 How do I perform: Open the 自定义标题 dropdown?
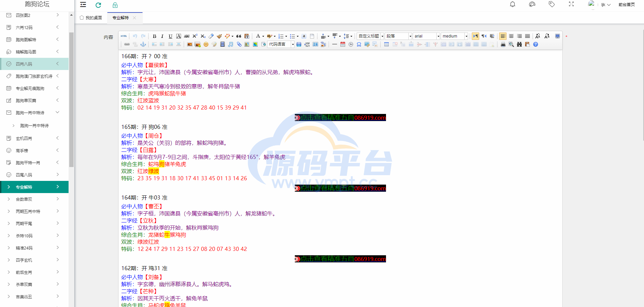point(370,36)
